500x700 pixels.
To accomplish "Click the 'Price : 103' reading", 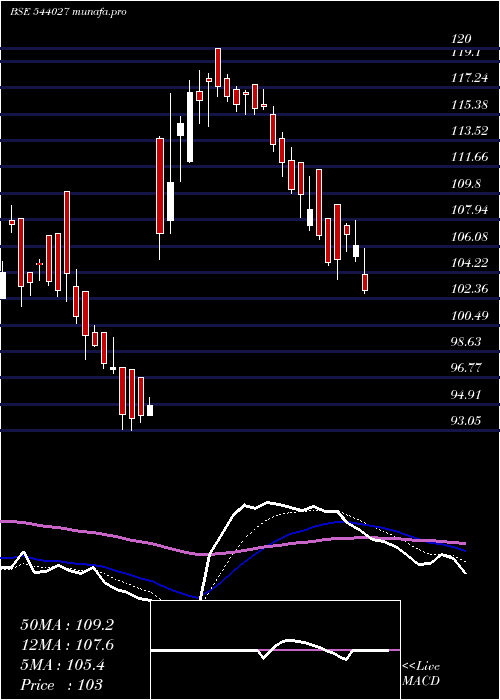I will [x=62, y=685].
